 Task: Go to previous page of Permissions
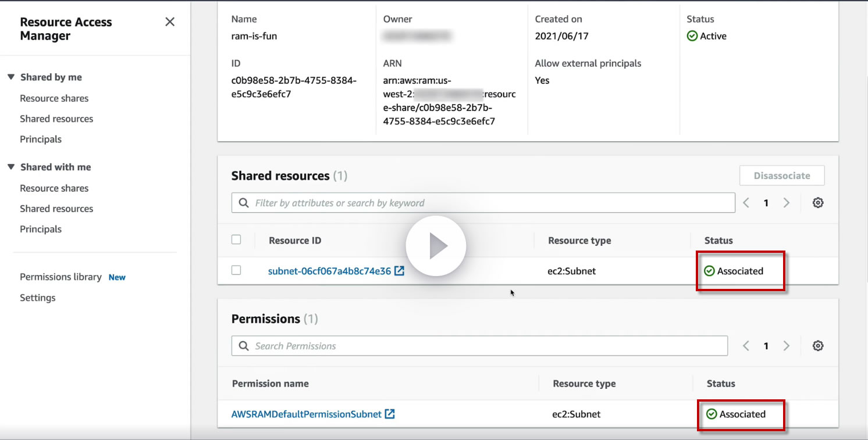pos(746,346)
